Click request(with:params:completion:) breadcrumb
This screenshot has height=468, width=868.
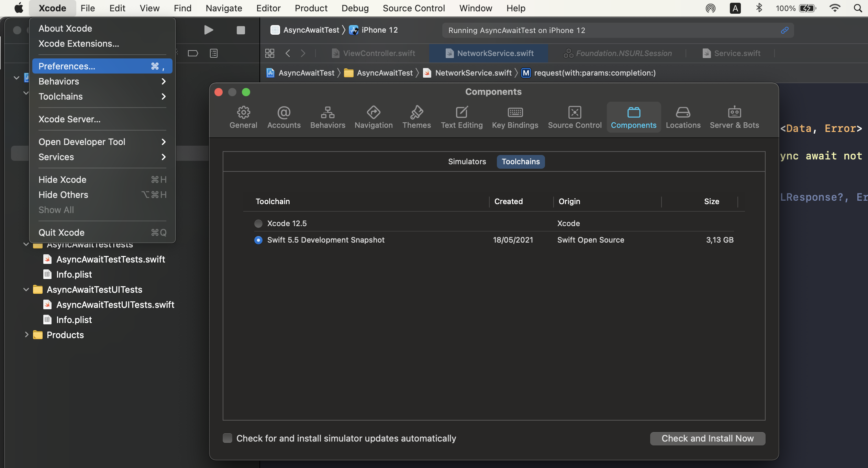[589, 73]
